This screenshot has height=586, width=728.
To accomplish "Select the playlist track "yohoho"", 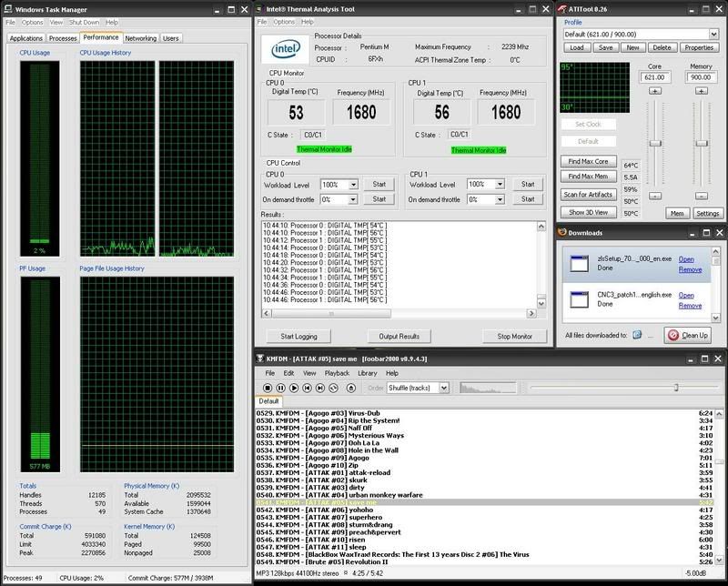I will click(484, 510).
